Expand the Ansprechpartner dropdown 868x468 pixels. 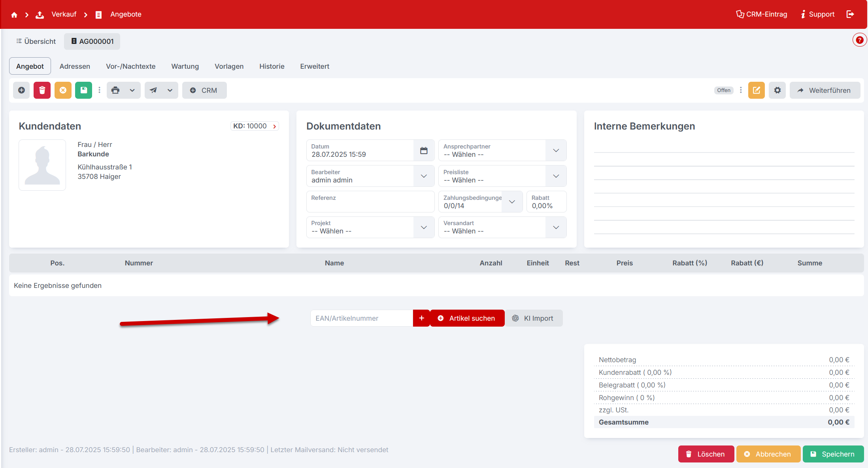point(556,150)
